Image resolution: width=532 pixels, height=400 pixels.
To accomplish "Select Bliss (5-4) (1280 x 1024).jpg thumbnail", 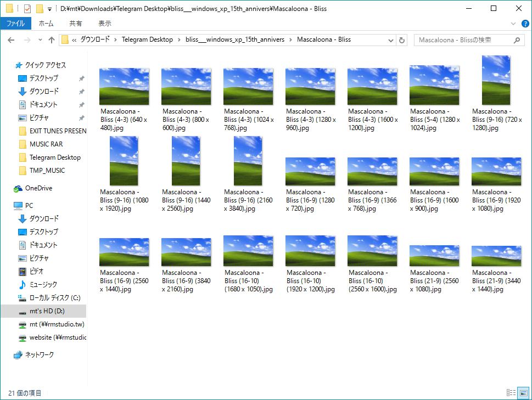I will click(434, 85).
